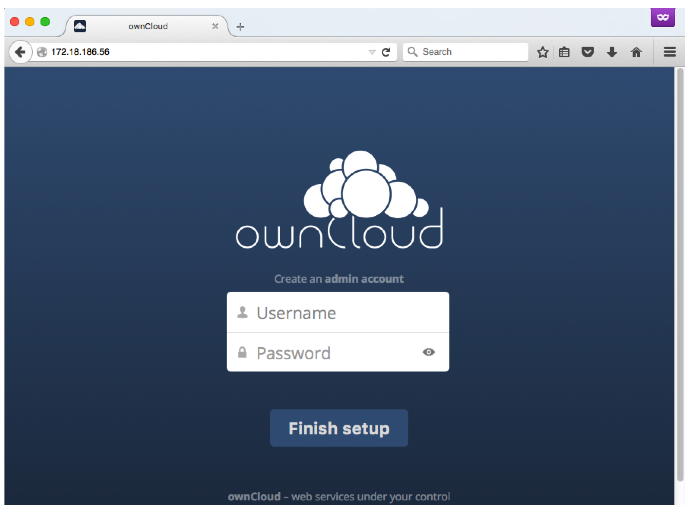Image resolution: width=690 pixels, height=517 pixels.
Task: Click the site identity globe icon
Action: point(42,52)
